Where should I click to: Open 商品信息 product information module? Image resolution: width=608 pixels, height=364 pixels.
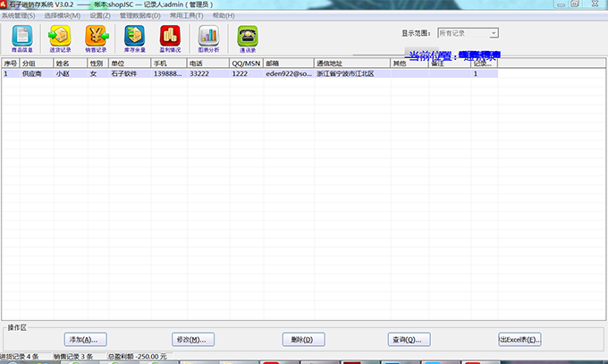point(21,38)
